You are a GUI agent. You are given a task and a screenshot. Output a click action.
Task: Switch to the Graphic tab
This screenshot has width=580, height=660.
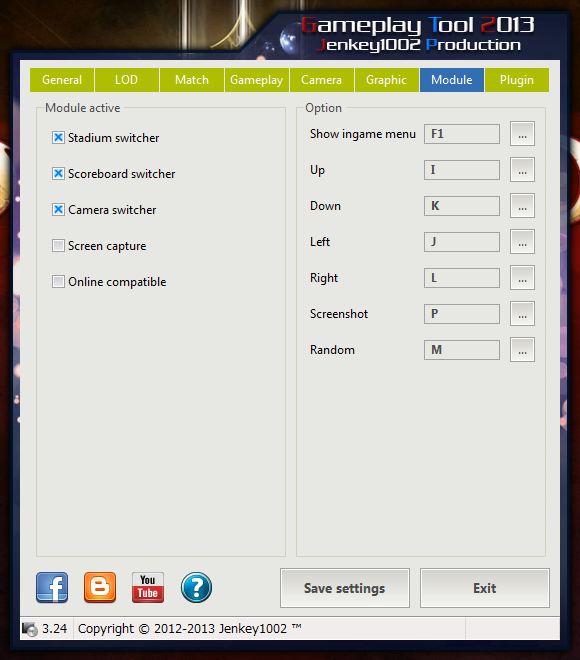tap(386, 80)
